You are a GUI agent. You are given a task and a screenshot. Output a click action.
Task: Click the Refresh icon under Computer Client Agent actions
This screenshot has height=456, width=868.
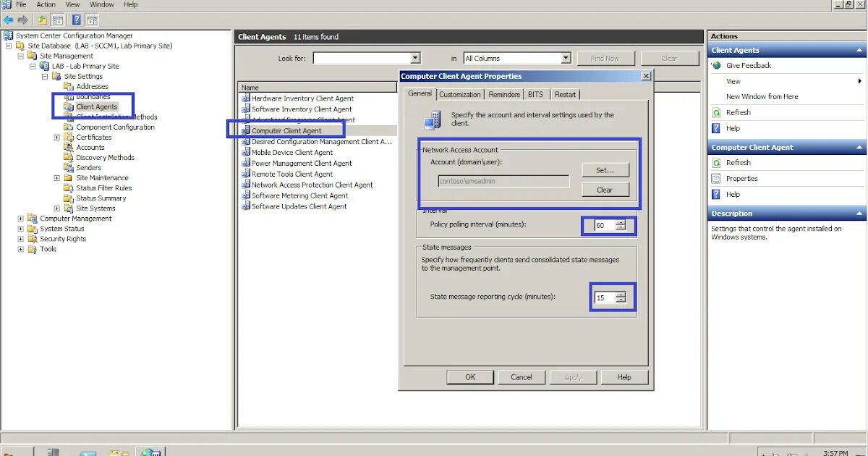pos(717,162)
